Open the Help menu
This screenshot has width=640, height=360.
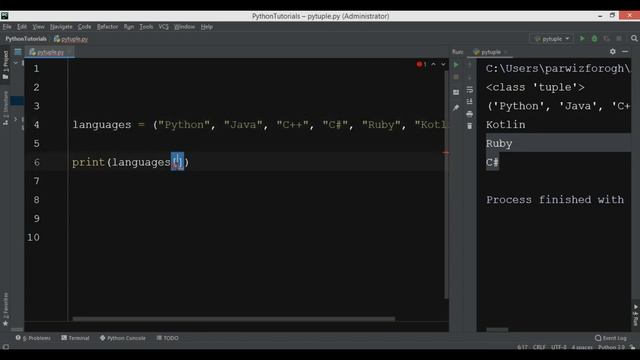pos(207,27)
